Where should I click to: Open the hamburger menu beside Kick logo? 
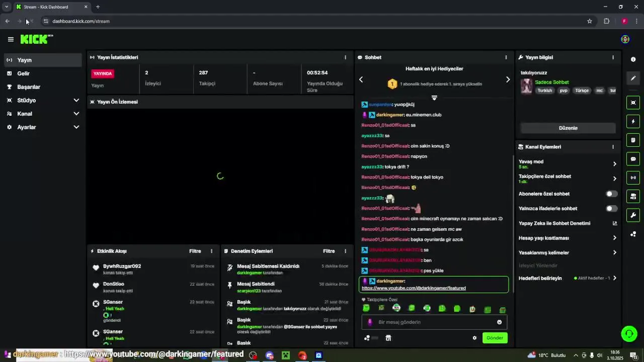pos(11,39)
